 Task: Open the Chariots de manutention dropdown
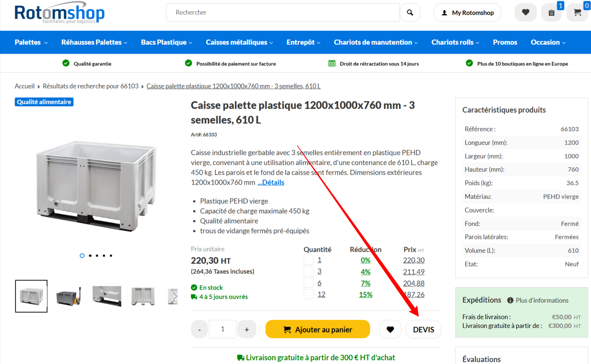pos(376,42)
